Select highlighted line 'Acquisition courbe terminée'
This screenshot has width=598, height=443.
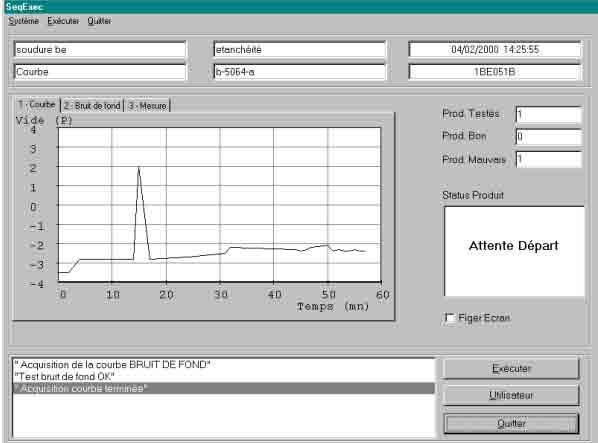224,388
